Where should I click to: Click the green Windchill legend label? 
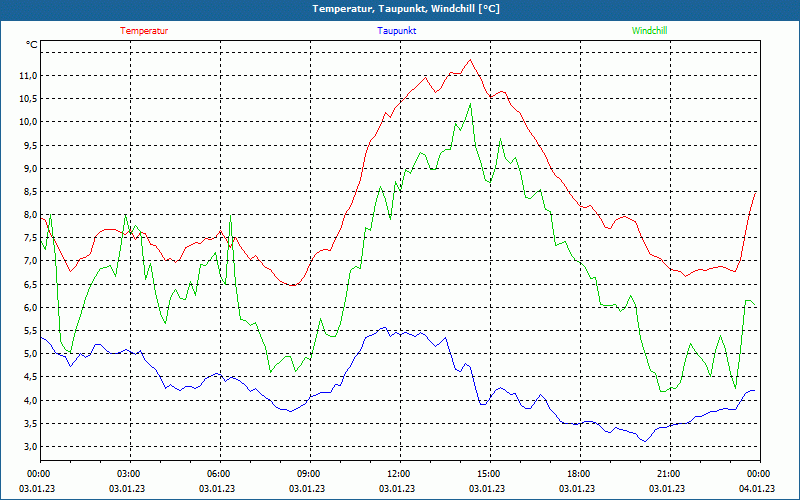click(649, 31)
